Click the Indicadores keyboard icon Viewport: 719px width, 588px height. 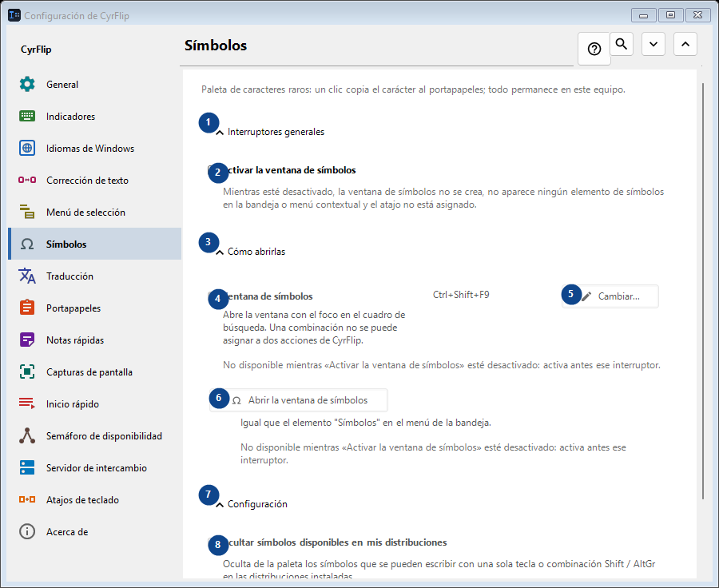pos(27,116)
